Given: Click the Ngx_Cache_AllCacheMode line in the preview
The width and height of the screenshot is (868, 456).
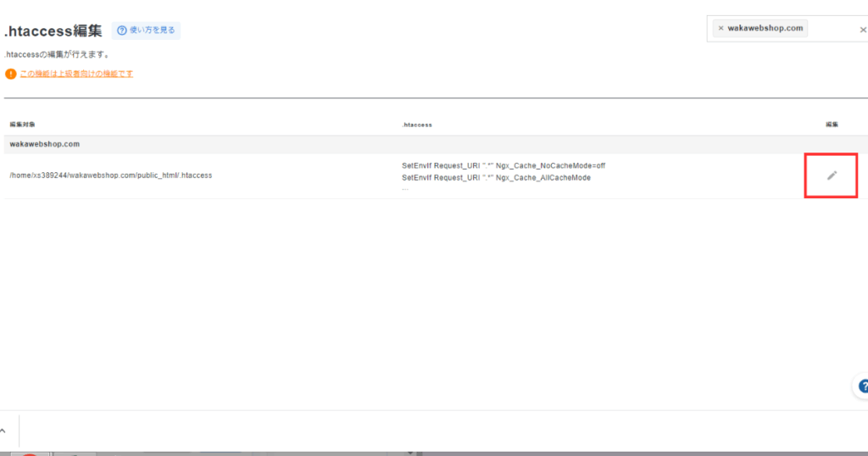Looking at the screenshot, I should coord(496,178).
